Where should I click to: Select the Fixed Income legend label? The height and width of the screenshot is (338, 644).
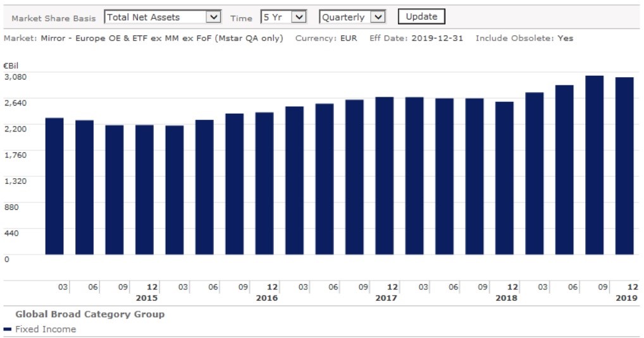tap(46, 329)
